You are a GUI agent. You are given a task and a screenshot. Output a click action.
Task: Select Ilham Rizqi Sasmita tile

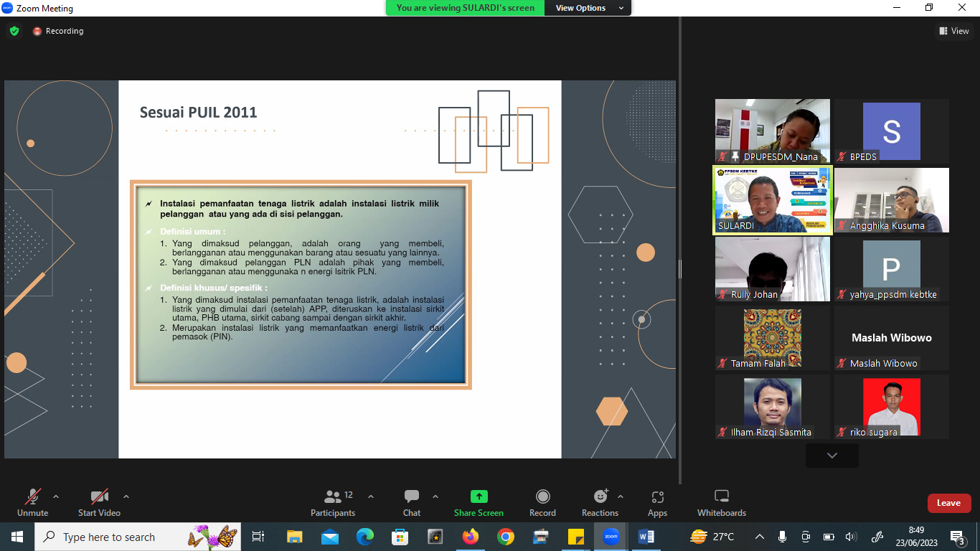click(x=773, y=407)
